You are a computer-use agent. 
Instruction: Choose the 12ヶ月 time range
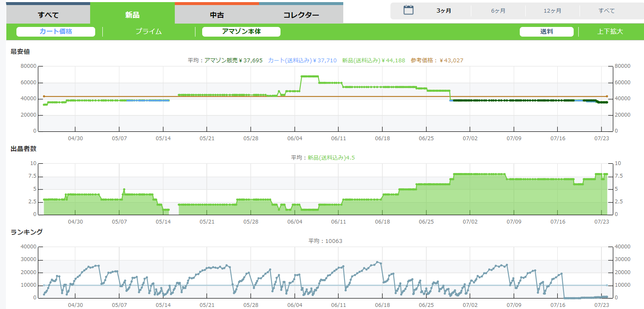coord(552,11)
